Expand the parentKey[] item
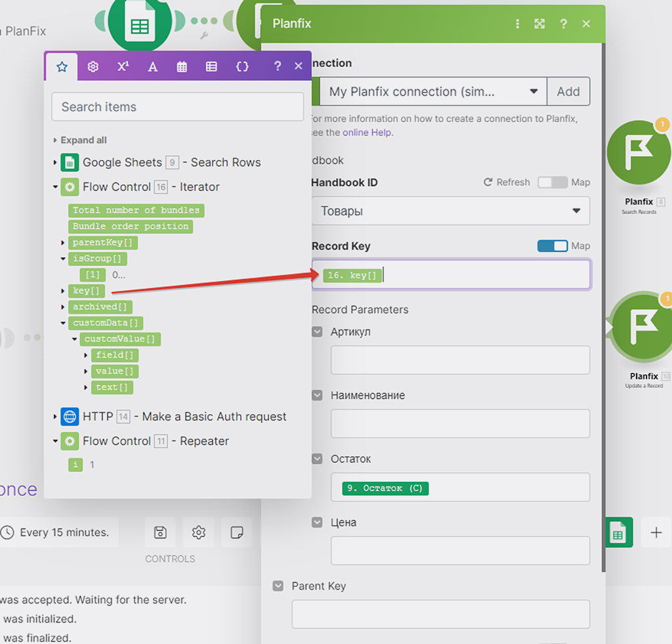 click(62, 243)
